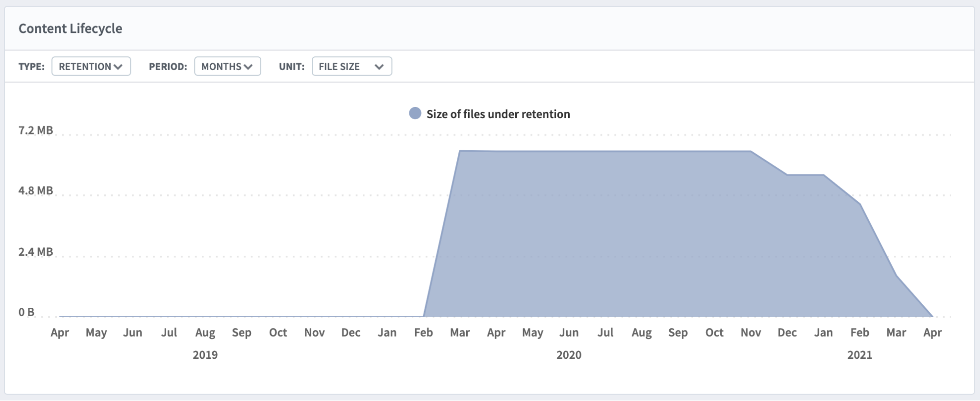Click the data point above Nov 2020
Viewport: 980px width, 401px height.
coord(751,151)
